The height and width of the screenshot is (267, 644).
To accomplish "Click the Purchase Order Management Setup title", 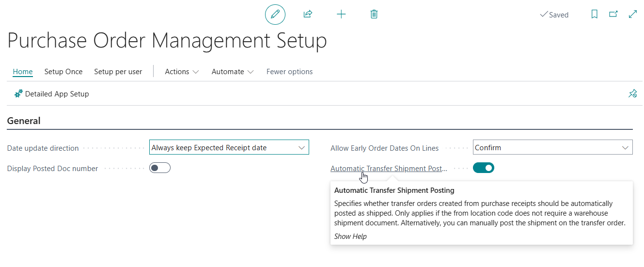I will [167, 41].
